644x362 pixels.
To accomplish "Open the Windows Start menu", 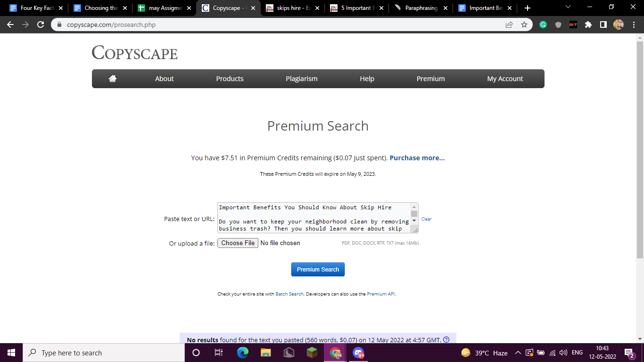I will (11, 353).
